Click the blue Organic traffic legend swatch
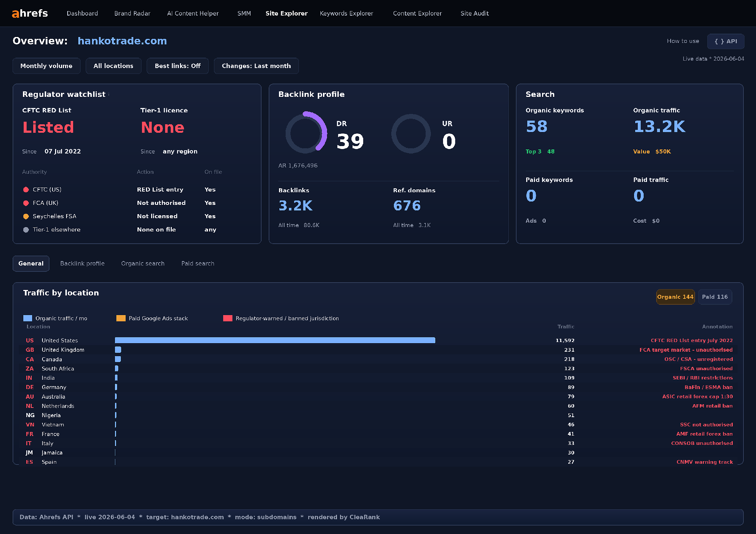Viewport: 756px width, 534px height. click(28, 318)
